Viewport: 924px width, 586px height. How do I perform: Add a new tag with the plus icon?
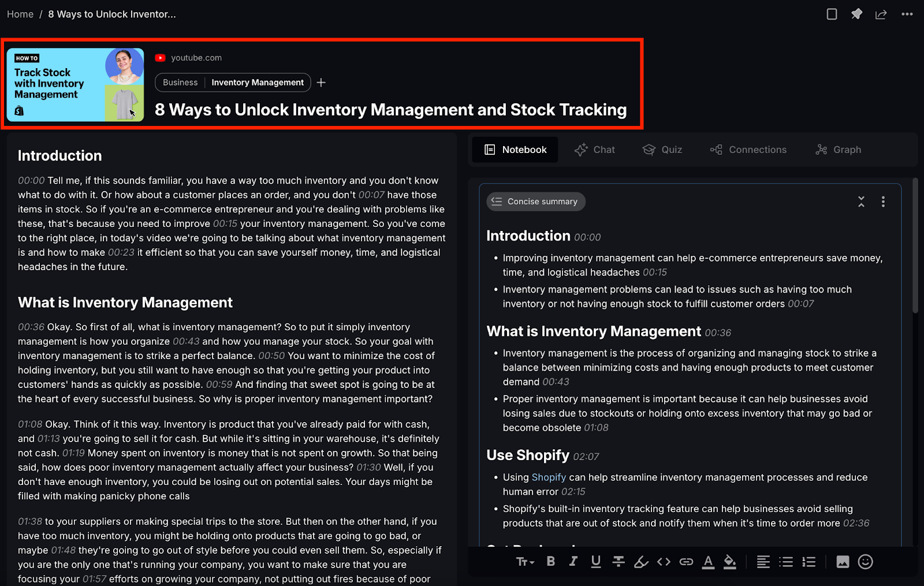click(x=321, y=83)
